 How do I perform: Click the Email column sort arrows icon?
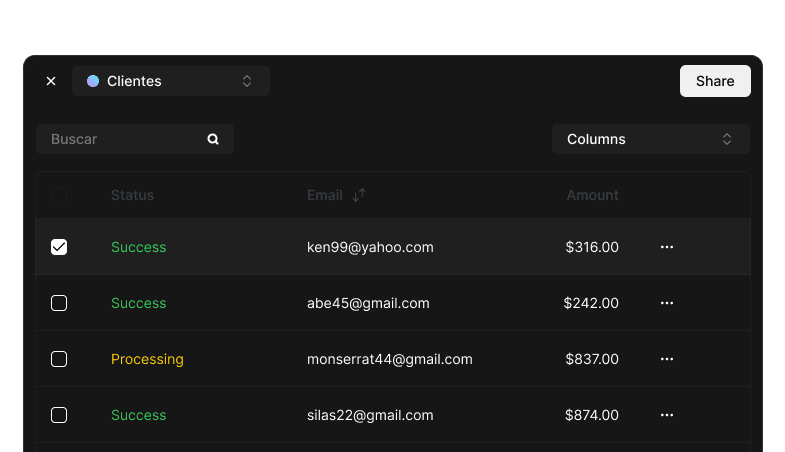tap(359, 195)
